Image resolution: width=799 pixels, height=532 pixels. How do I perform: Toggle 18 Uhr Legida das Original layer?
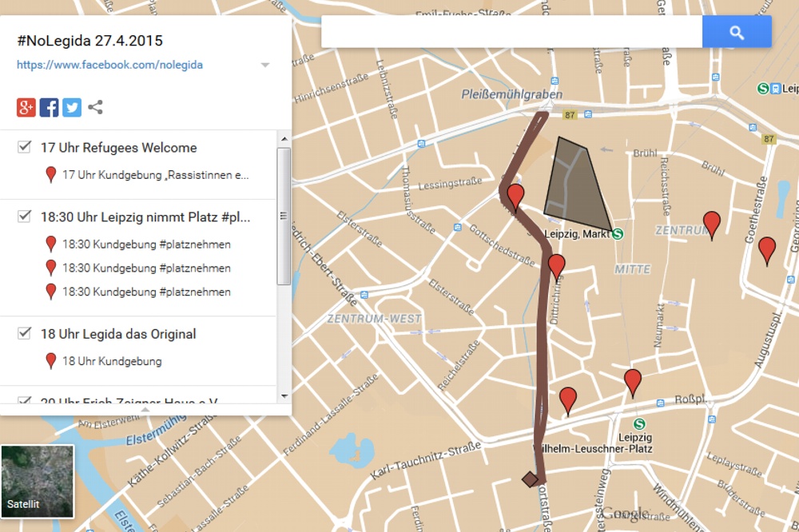coord(25,334)
